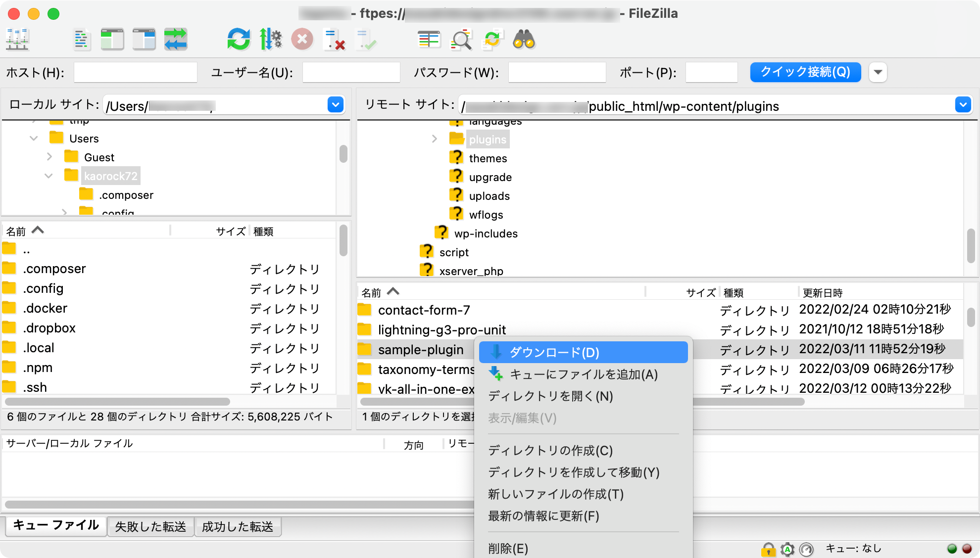Click the Username (U) input field
Viewport: 980px width, 558px height.
tap(351, 72)
